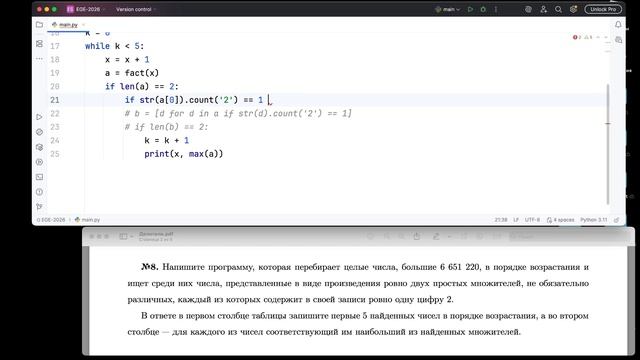This screenshot has height=360, width=640.
Task: Run the main configuration with play icon
Action: point(470,9)
